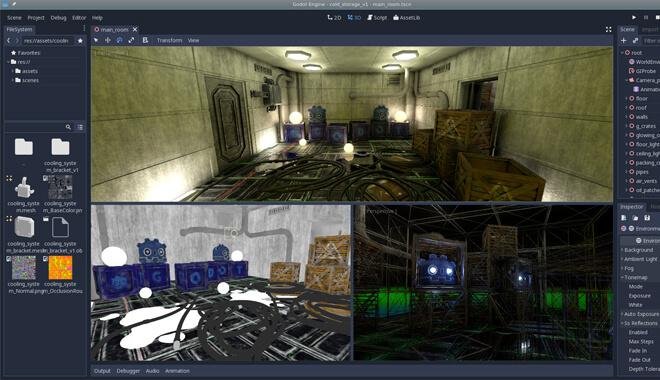Activate the Move mode tool
This screenshot has width=660, height=380.
tap(108, 40)
